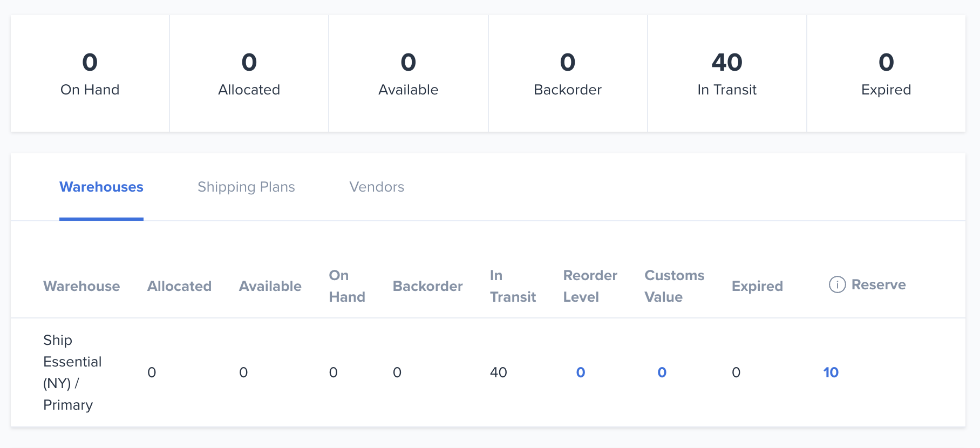This screenshot has width=980, height=448.
Task: Select the On Hand table column header
Action: (347, 286)
